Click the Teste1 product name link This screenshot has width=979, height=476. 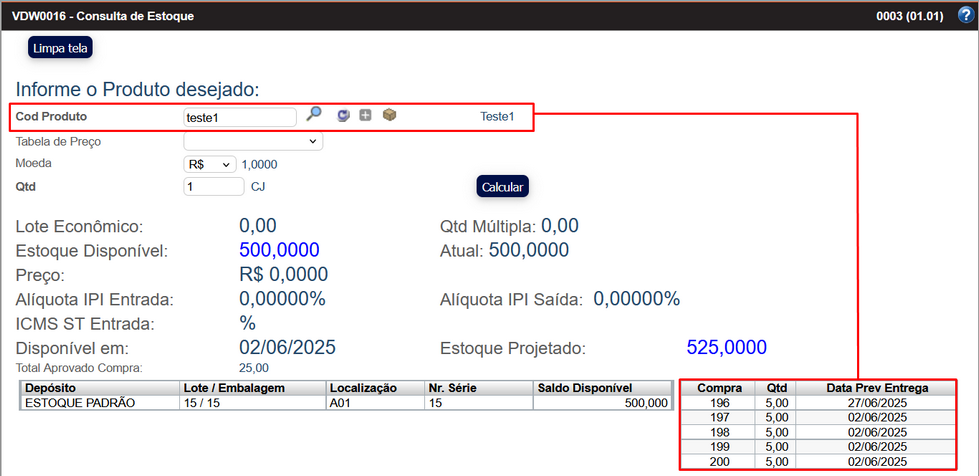497,117
